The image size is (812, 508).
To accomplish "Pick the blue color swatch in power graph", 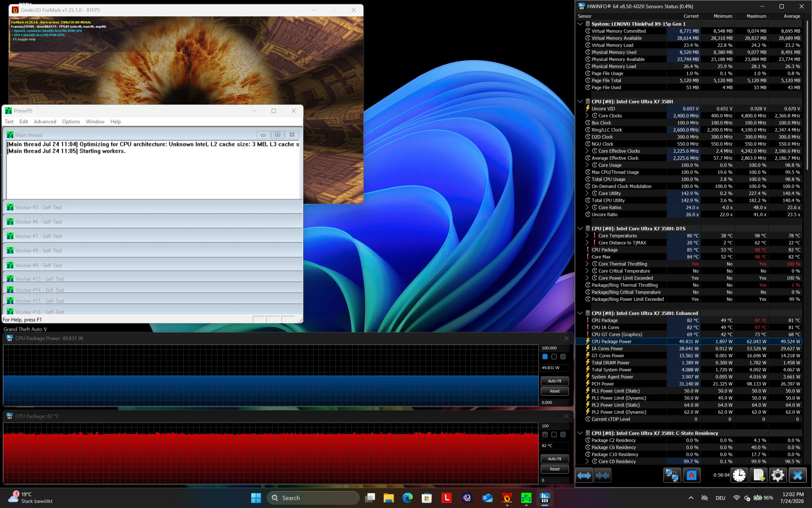I will (545, 357).
